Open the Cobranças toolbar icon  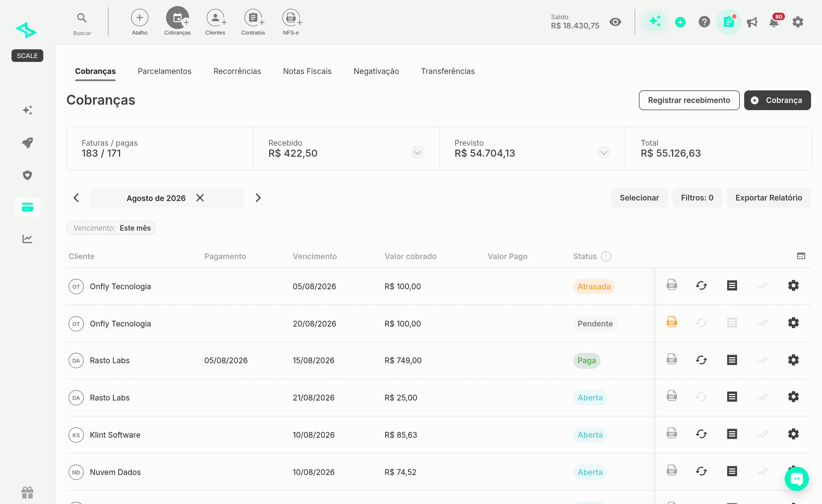click(177, 18)
